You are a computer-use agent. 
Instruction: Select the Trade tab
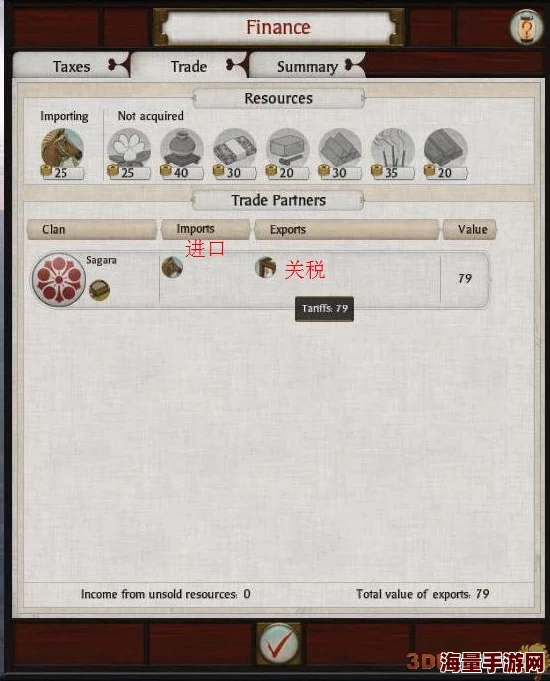[x=189, y=66]
